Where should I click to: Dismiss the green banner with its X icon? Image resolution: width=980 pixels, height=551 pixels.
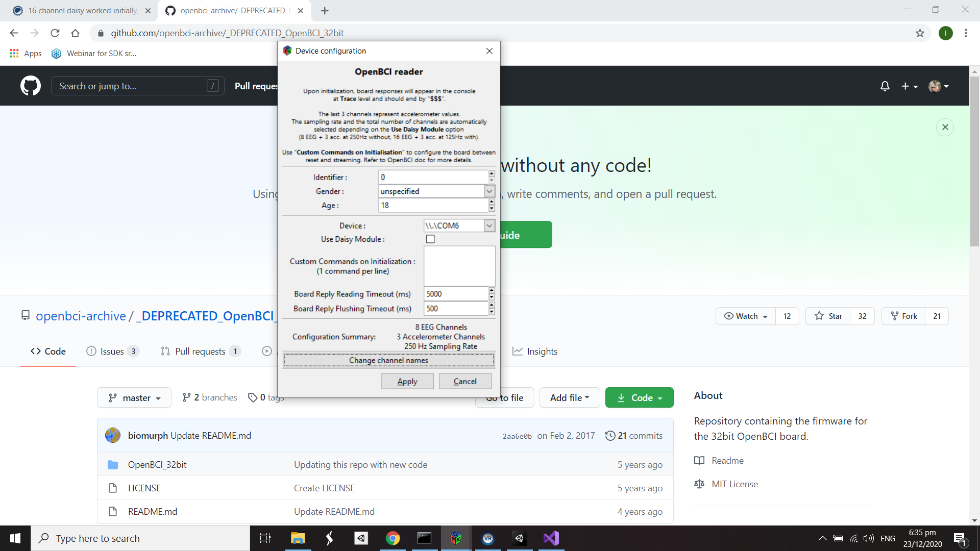click(945, 127)
